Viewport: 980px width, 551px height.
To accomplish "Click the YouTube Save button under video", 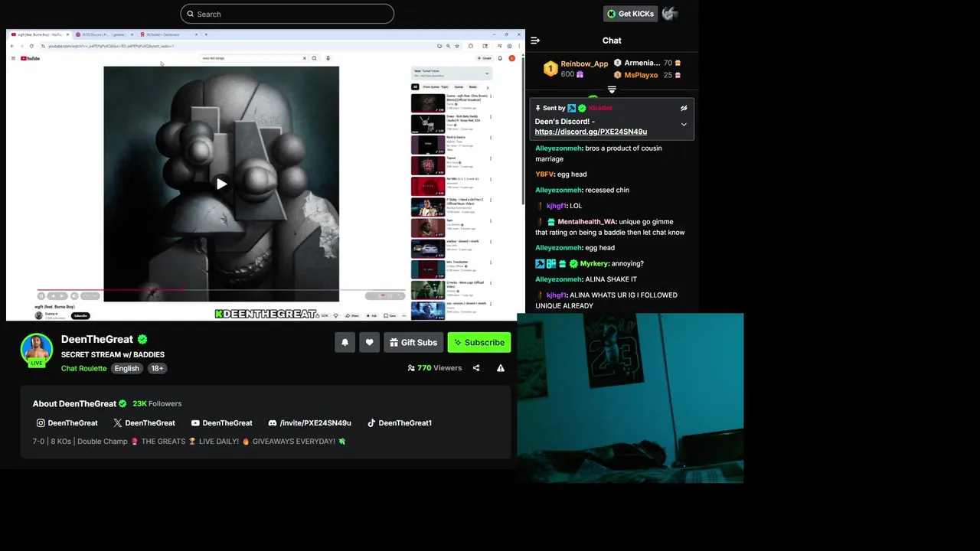I will point(390,315).
